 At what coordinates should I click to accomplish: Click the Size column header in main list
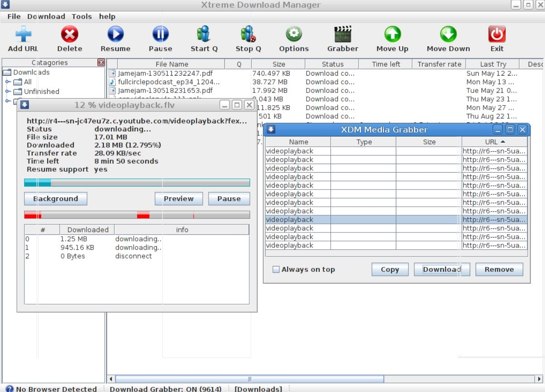point(278,64)
